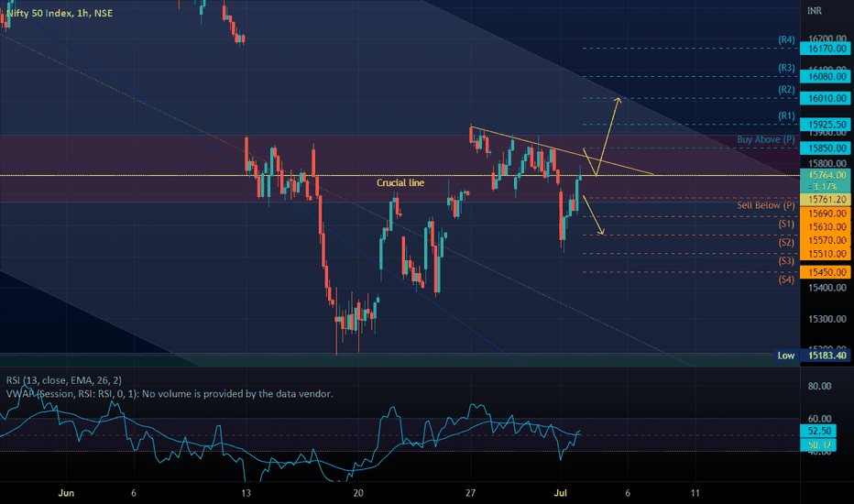Click the (S3) support level label

(x=786, y=261)
